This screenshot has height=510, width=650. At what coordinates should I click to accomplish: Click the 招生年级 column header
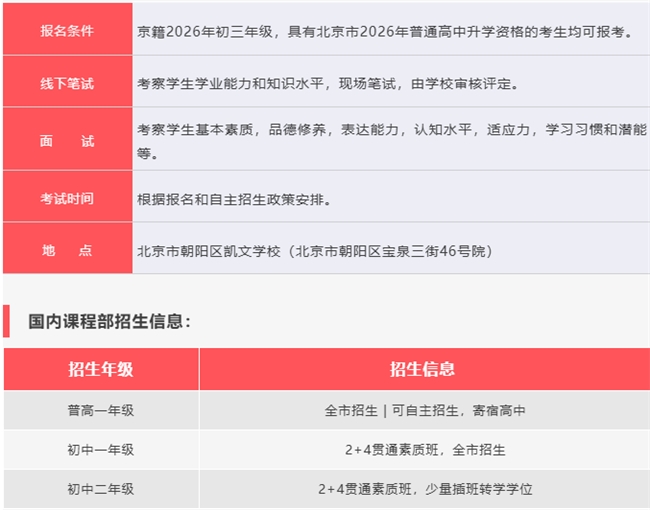[x=101, y=369]
